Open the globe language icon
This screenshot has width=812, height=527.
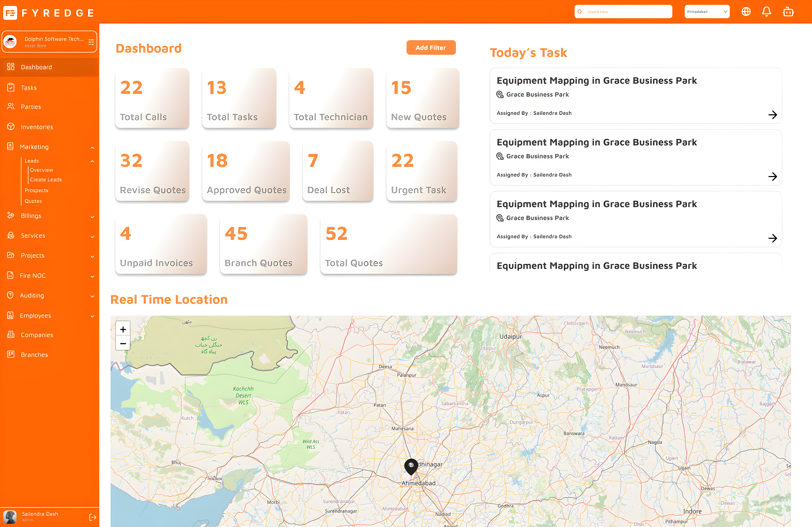746,12
